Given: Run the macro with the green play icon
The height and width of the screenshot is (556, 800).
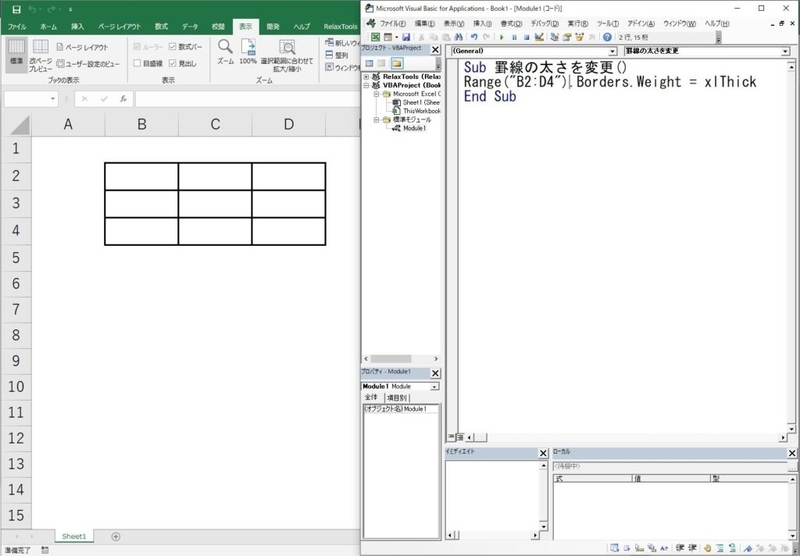Looking at the screenshot, I should pyautogui.click(x=502, y=37).
